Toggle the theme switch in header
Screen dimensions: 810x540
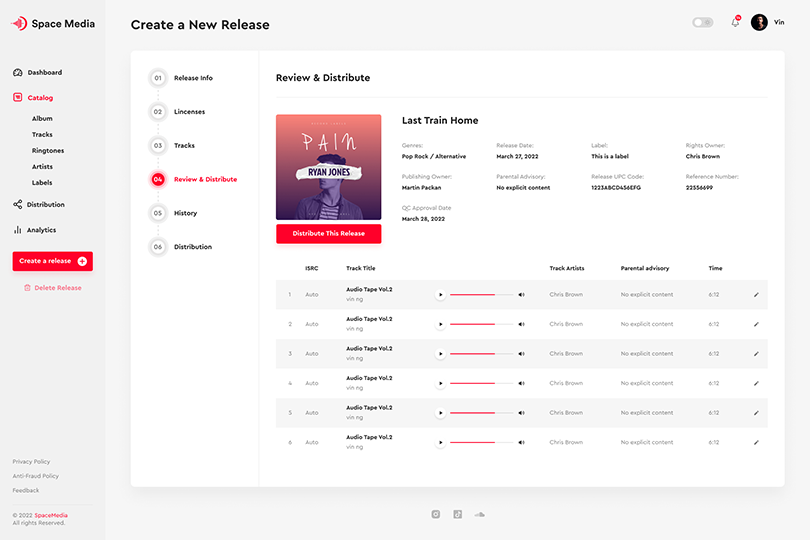pos(703,22)
